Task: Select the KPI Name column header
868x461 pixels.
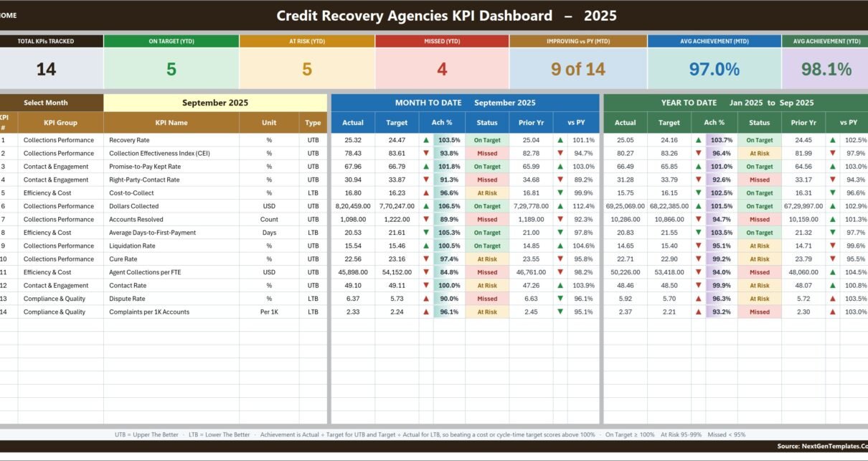Action: tap(171, 122)
